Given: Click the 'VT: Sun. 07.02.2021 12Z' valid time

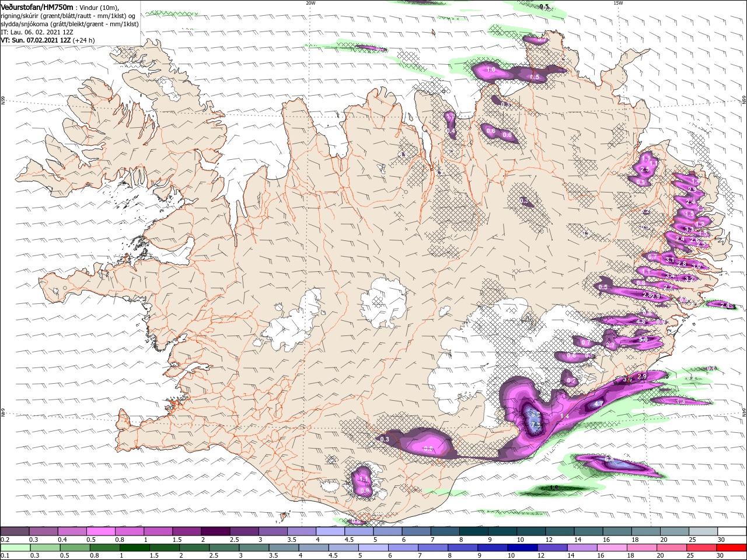Looking at the screenshot, I should 36,40.
